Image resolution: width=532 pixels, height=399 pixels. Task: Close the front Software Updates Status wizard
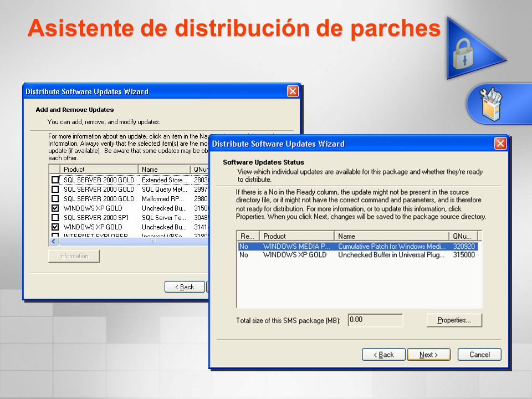500,144
